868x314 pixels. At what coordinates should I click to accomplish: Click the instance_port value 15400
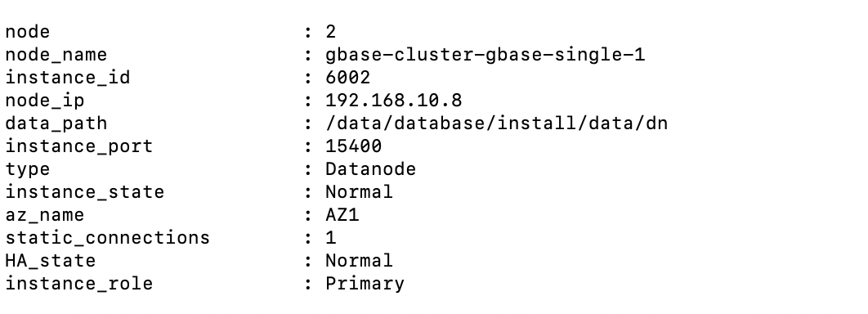tap(353, 146)
